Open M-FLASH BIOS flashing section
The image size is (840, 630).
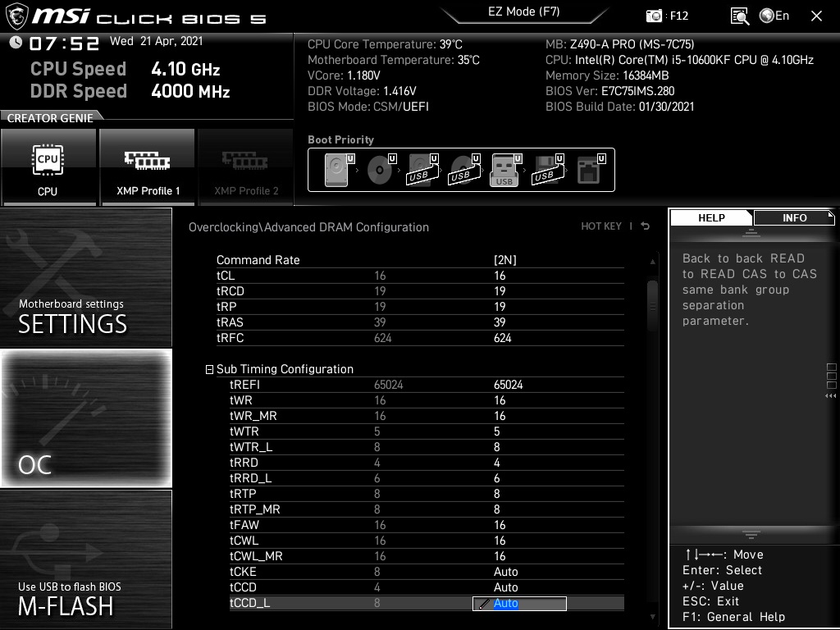[85, 559]
